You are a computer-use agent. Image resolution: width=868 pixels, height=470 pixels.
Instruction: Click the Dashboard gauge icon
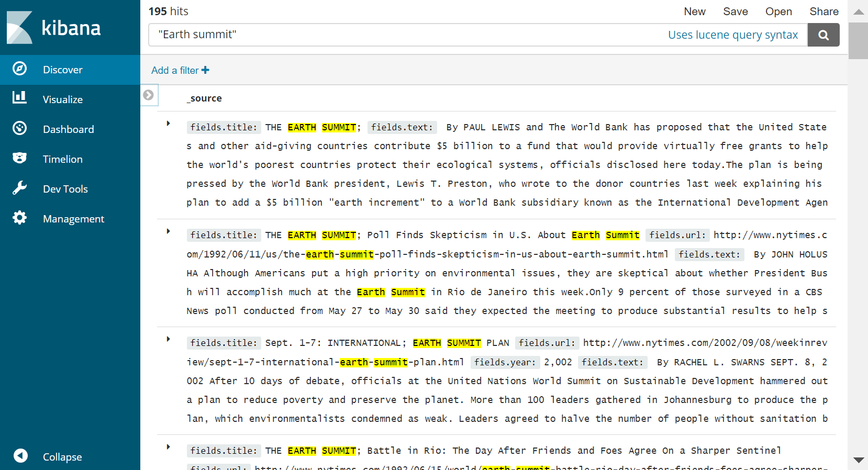point(20,128)
